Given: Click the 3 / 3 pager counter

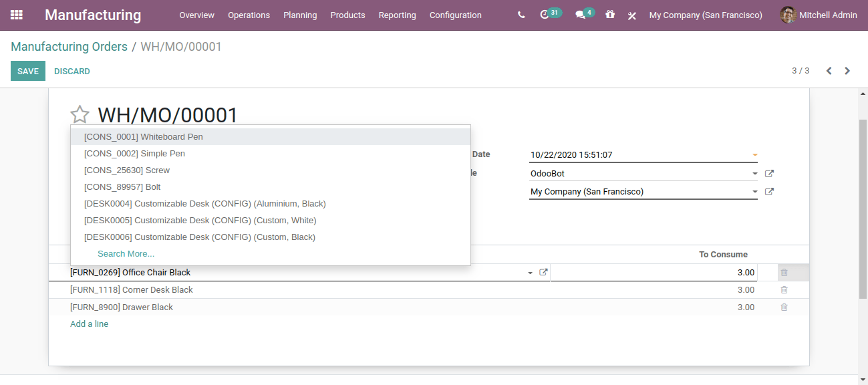Looking at the screenshot, I should 801,71.
